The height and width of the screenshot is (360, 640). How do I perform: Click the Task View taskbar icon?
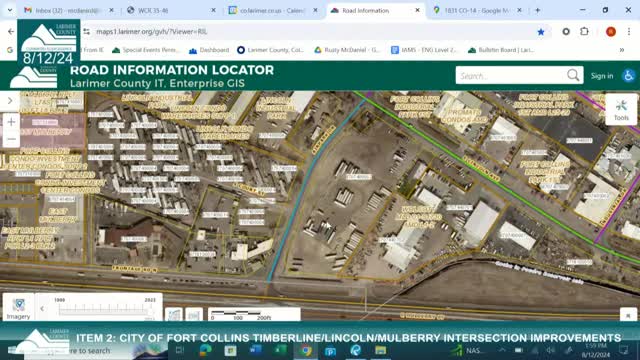180,350
